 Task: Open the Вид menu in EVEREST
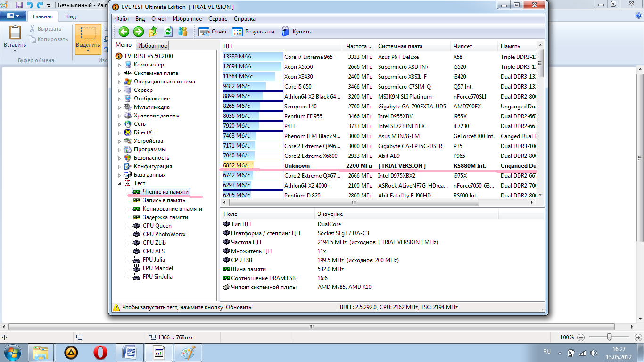pos(140,19)
